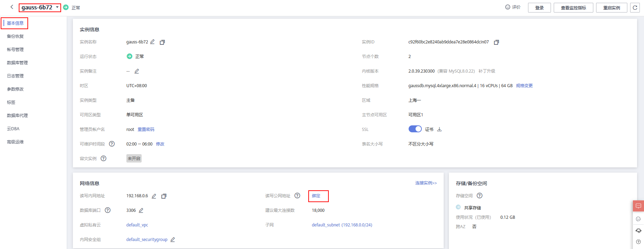Click the 未开启 status badge
This screenshot has height=249, width=644.
click(x=134, y=158)
